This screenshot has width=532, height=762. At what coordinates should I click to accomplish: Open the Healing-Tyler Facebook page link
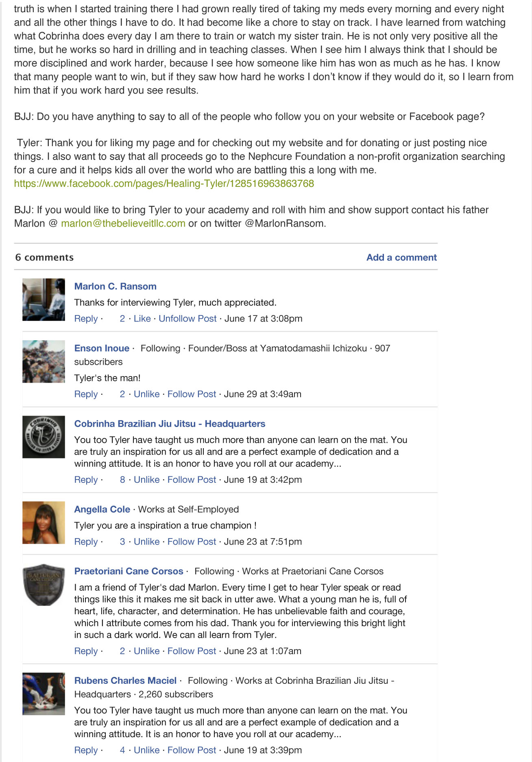tap(164, 184)
